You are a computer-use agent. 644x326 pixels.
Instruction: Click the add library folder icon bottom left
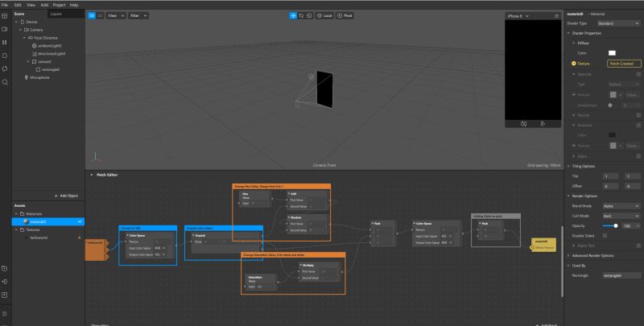coord(5,269)
